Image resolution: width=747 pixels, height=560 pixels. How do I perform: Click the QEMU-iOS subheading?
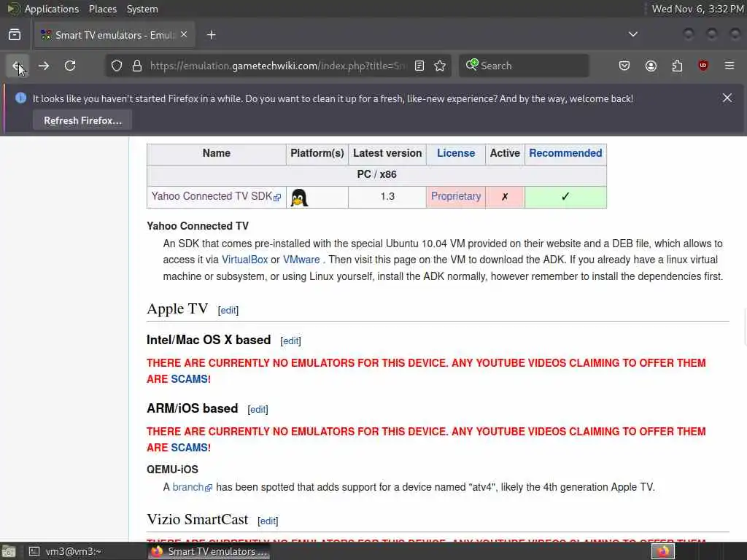click(172, 470)
